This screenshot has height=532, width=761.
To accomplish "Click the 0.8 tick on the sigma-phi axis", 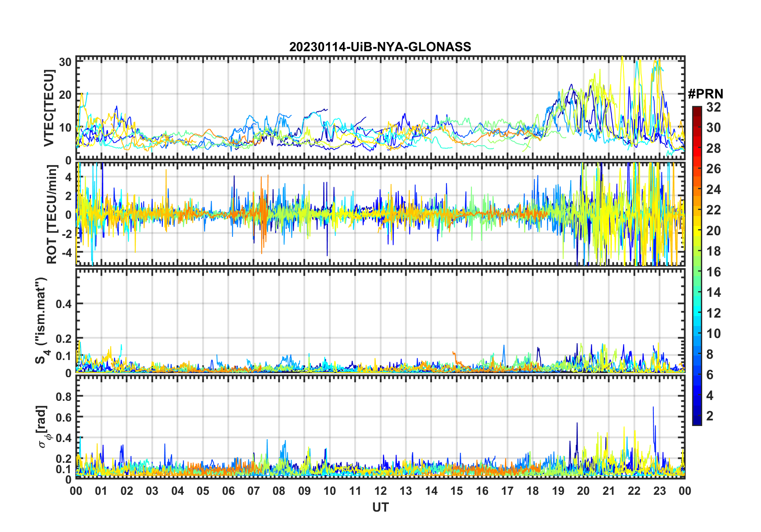I will (64, 396).
